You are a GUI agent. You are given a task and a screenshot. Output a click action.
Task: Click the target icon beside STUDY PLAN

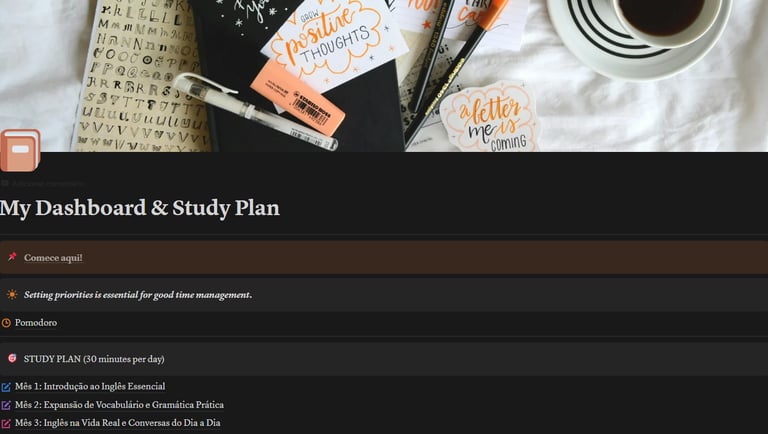point(12,359)
